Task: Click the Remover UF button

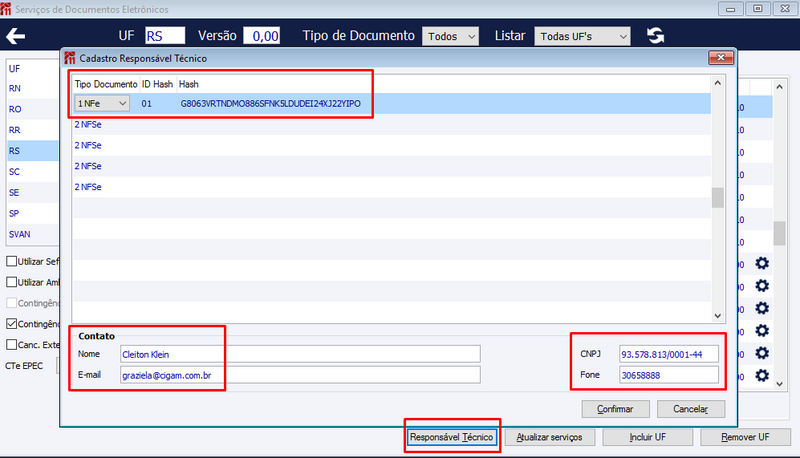Action: point(745,437)
